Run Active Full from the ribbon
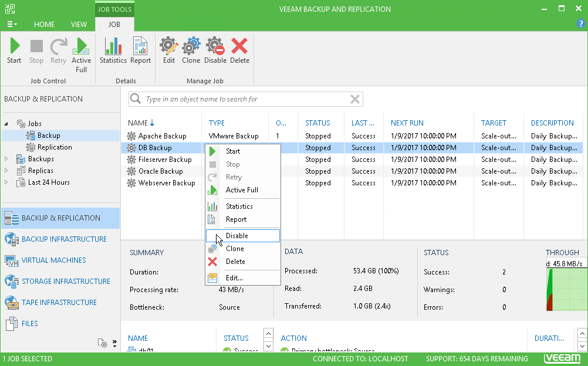 pyautogui.click(x=81, y=55)
